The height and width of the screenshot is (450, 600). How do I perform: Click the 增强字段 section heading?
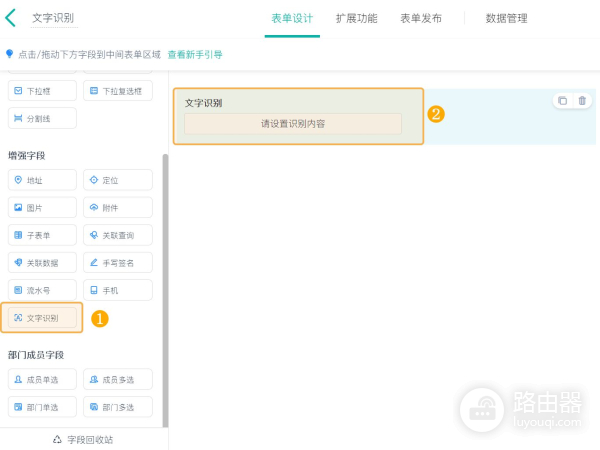click(x=27, y=155)
